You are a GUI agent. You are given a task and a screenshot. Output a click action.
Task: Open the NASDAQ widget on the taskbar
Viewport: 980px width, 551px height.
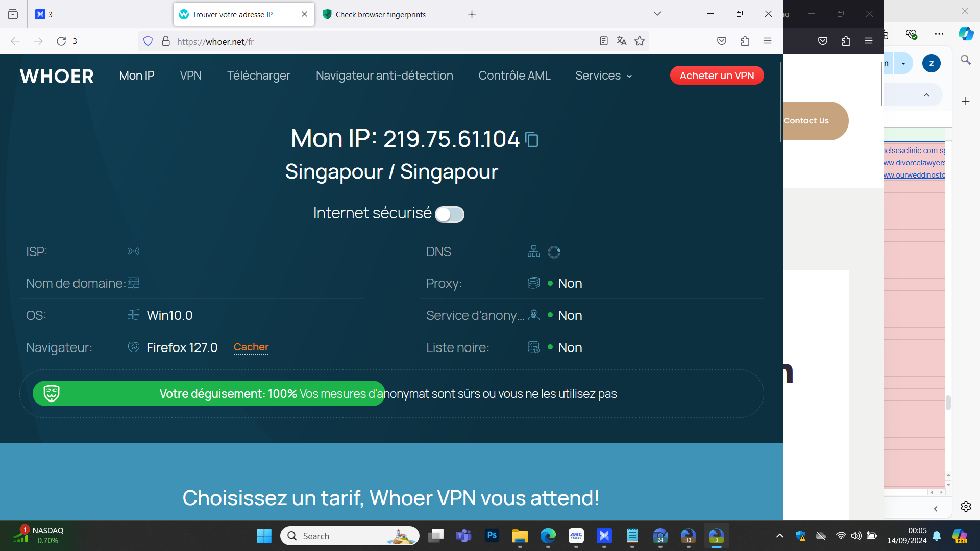(39, 536)
